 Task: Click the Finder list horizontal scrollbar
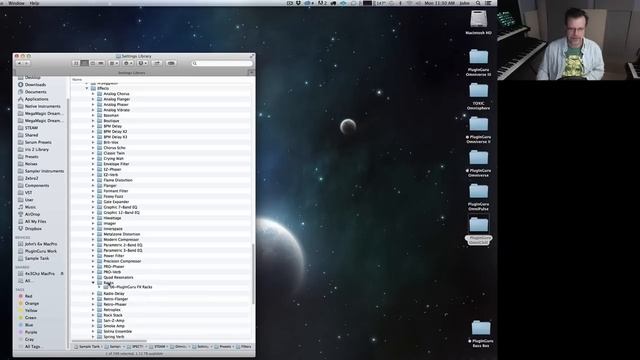click(x=109, y=341)
